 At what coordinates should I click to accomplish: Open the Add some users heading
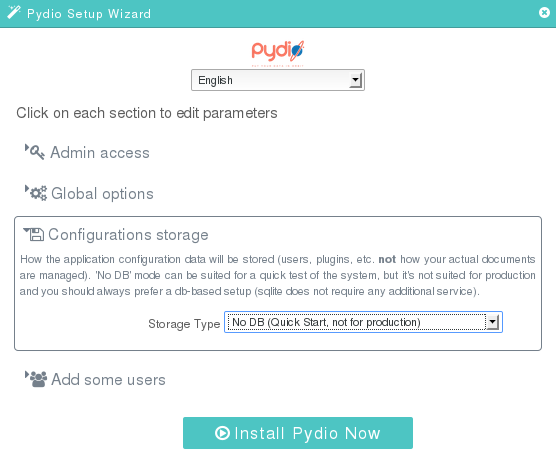pyautogui.click(x=109, y=380)
